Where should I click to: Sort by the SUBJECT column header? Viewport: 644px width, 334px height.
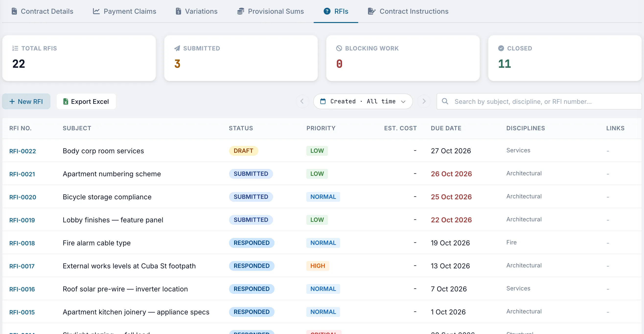coord(77,128)
